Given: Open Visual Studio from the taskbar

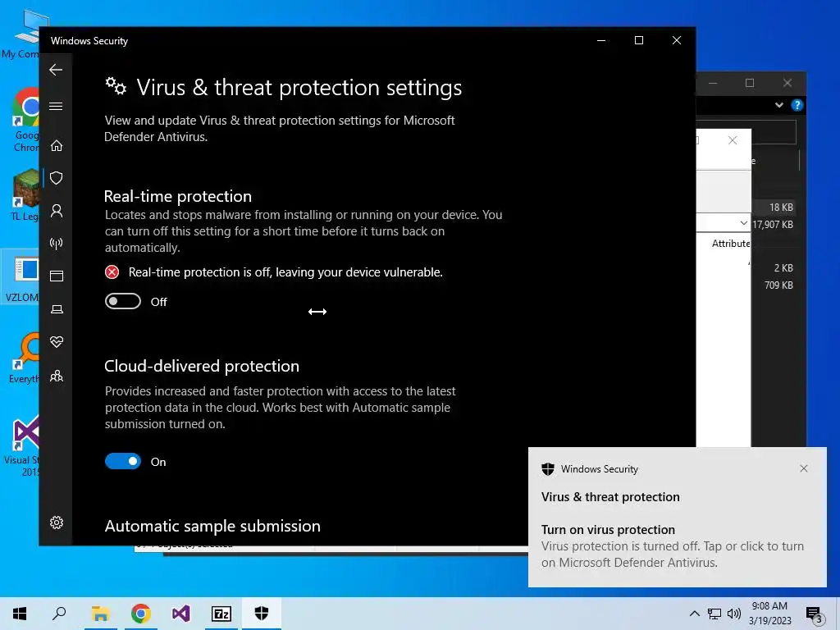Looking at the screenshot, I should pyautogui.click(x=180, y=614).
